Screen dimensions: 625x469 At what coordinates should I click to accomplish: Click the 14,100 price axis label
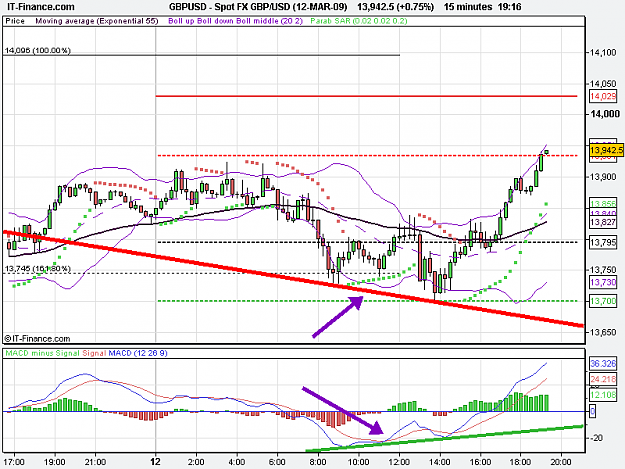point(603,53)
